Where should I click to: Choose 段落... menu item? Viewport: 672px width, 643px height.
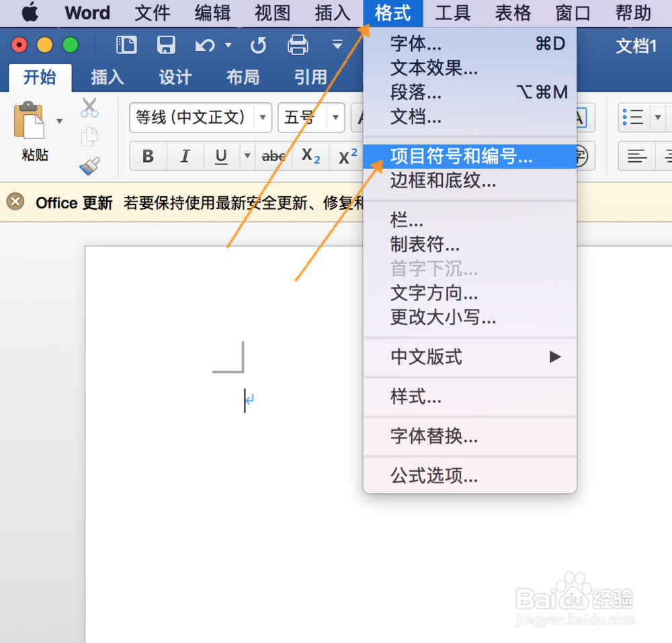[x=470, y=92]
